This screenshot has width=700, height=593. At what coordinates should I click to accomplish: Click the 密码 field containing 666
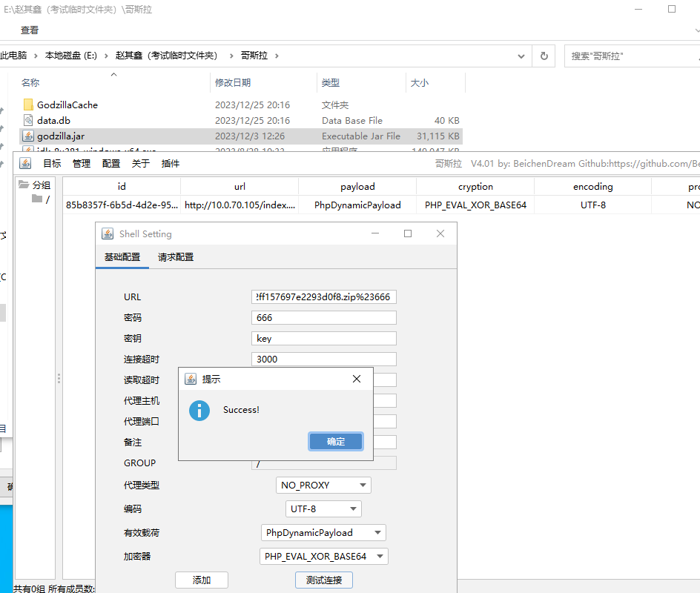pyautogui.click(x=323, y=318)
